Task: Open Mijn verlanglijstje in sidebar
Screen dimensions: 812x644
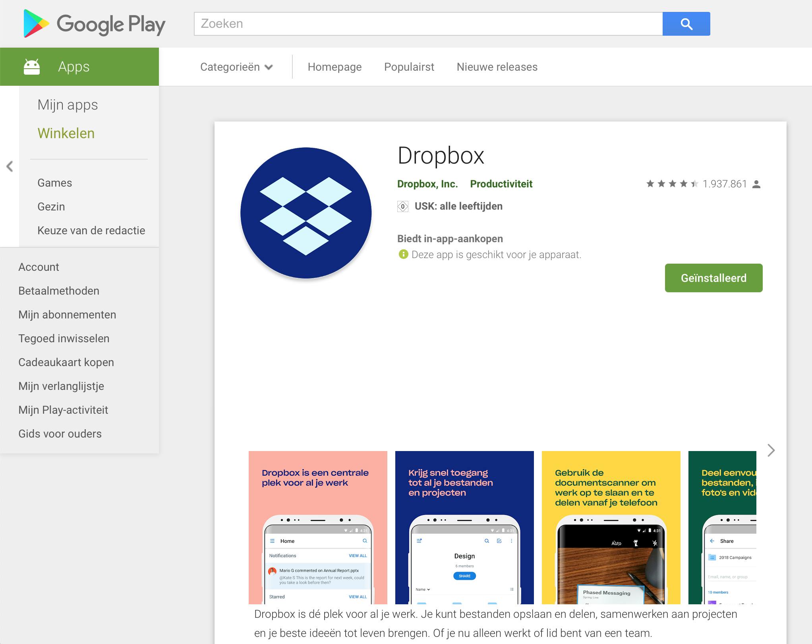Action: (61, 386)
